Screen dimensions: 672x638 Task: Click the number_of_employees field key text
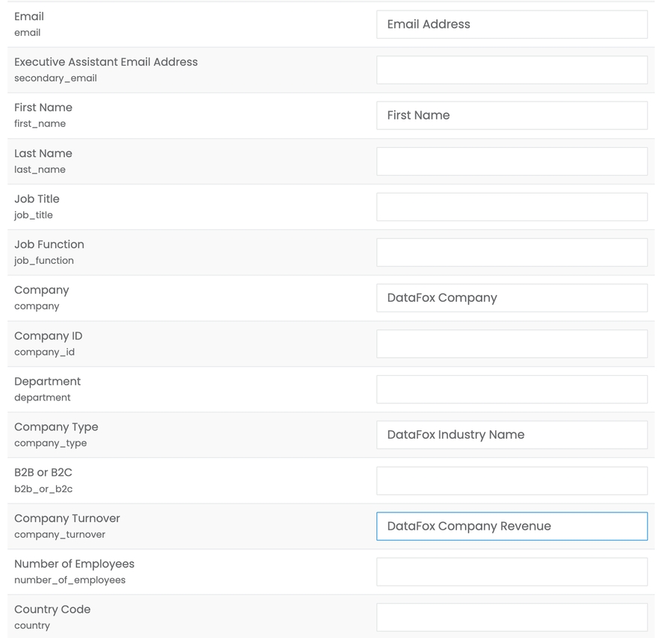click(x=69, y=580)
